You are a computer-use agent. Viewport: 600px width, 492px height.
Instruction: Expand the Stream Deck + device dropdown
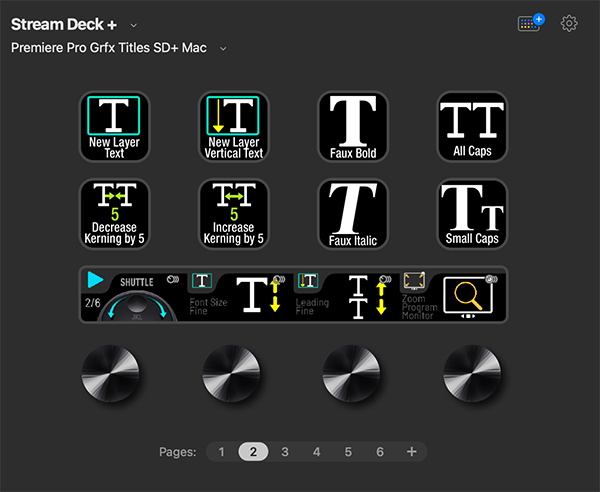[134, 25]
